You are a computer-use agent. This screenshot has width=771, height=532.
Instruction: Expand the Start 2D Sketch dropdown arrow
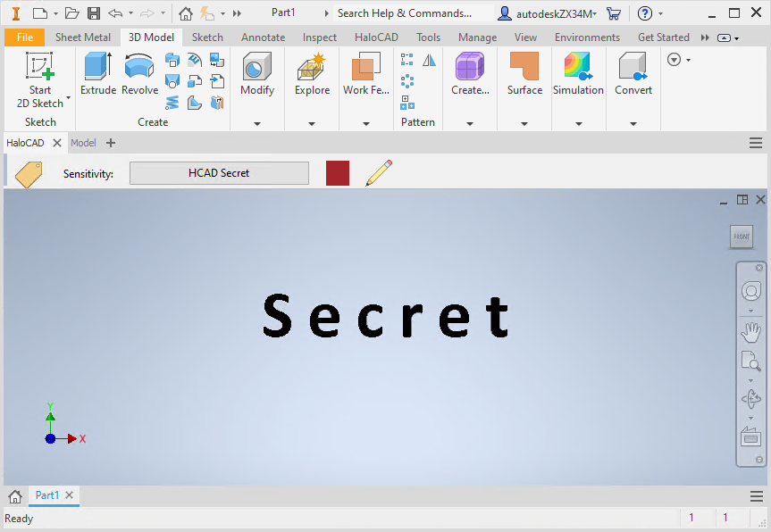click(x=68, y=97)
